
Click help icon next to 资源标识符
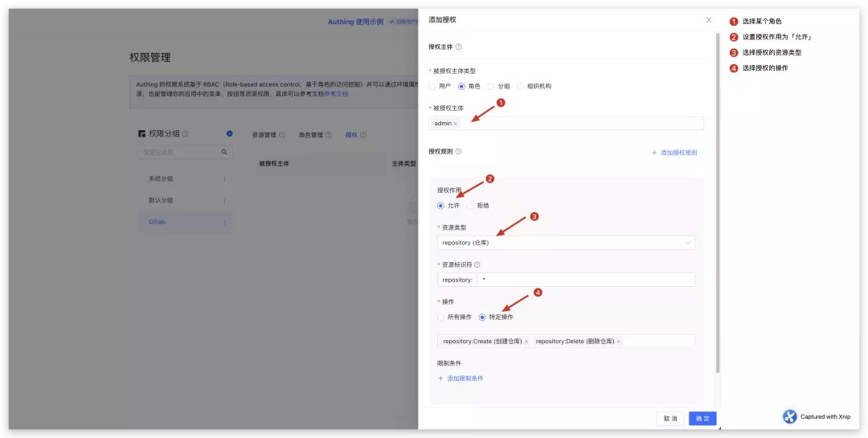point(477,264)
